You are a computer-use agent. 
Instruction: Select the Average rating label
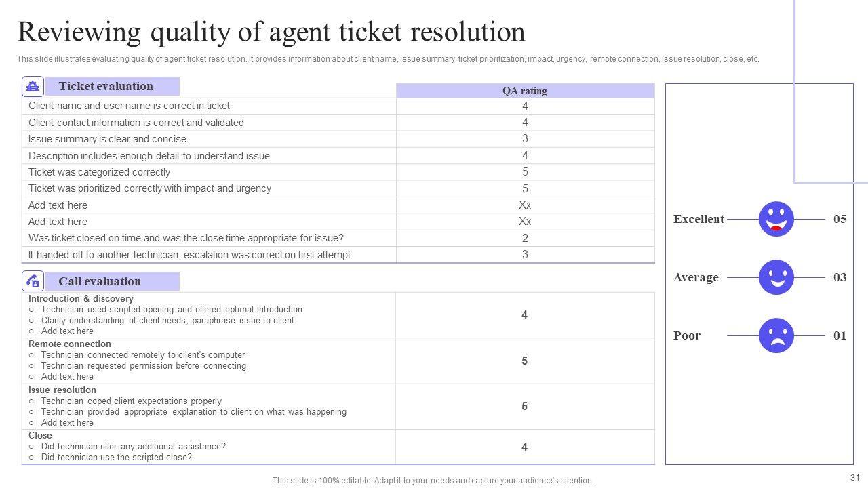[x=696, y=277]
